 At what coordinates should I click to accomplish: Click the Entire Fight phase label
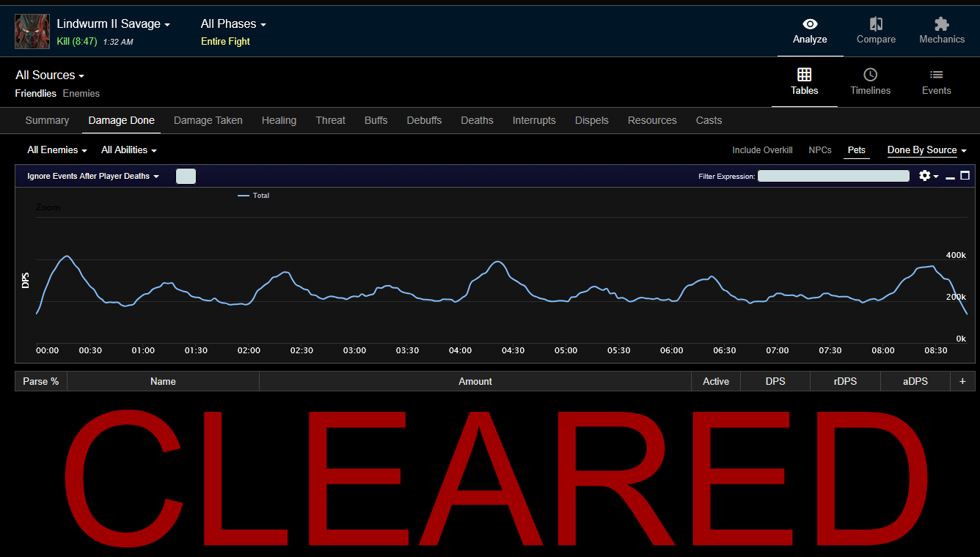tap(225, 42)
